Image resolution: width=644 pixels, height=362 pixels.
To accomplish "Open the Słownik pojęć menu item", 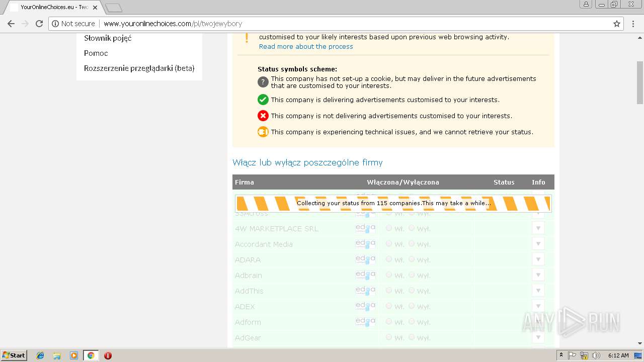I will [x=108, y=38].
